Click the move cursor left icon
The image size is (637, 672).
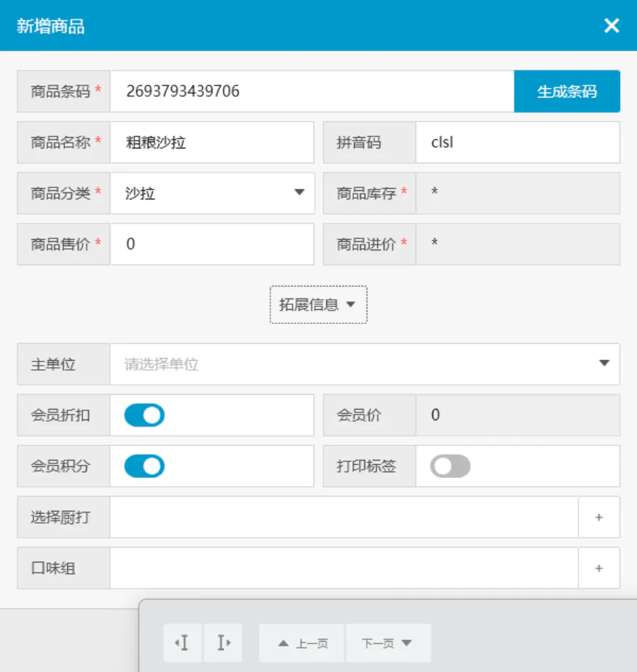click(183, 643)
